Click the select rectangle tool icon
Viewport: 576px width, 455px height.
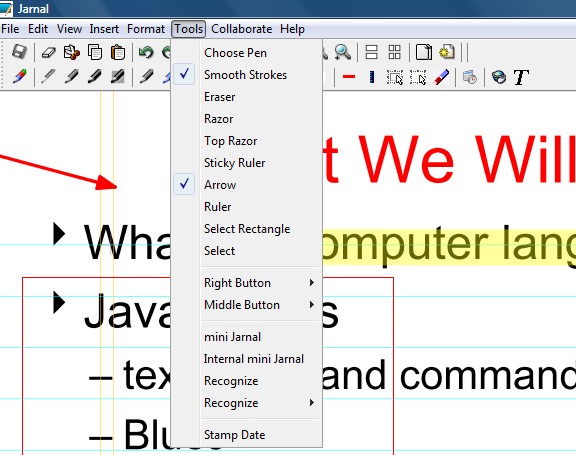395,77
